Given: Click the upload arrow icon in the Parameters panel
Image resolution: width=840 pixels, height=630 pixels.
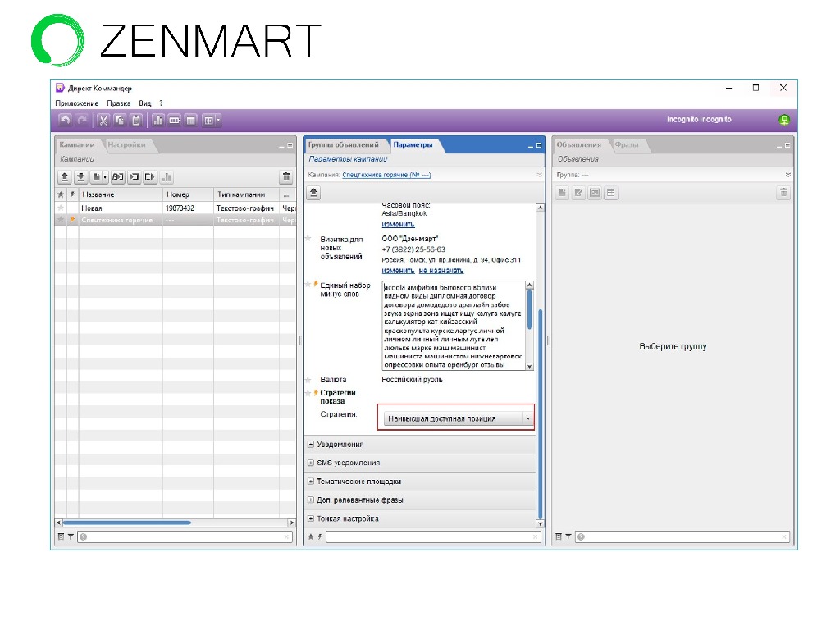Looking at the screenshot, I should point(314,192).
